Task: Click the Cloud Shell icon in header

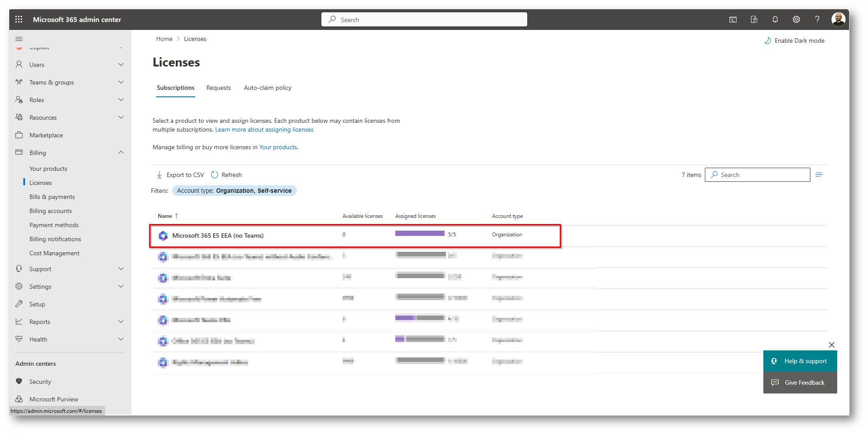Action: (x=733, y=19)
